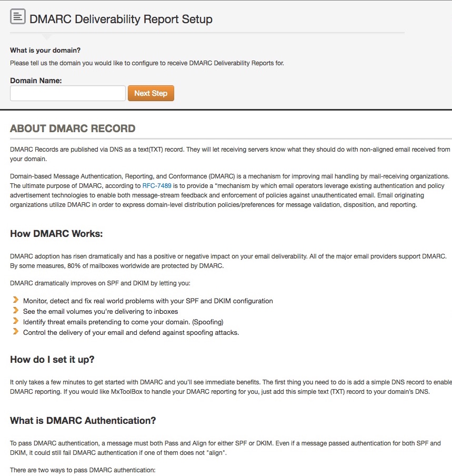Select the paragraph explaining DMARC TXT records

tap(226, 153)
